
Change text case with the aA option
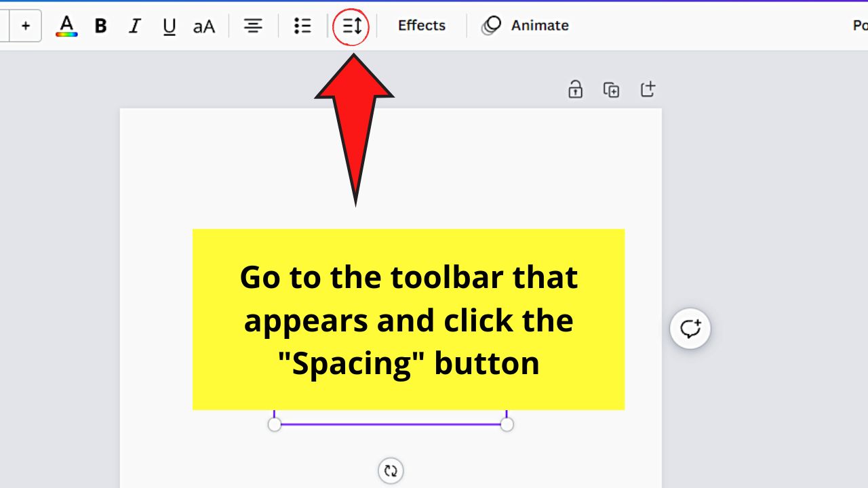click(203, 26)
